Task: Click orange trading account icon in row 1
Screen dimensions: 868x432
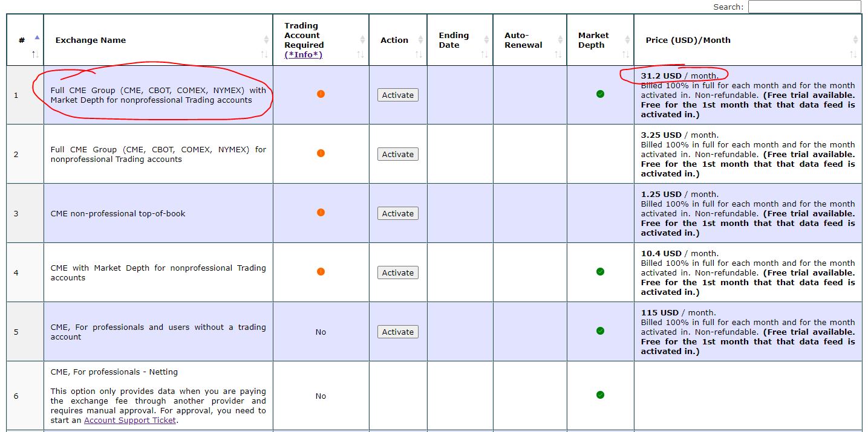Action: click(321, 94)
